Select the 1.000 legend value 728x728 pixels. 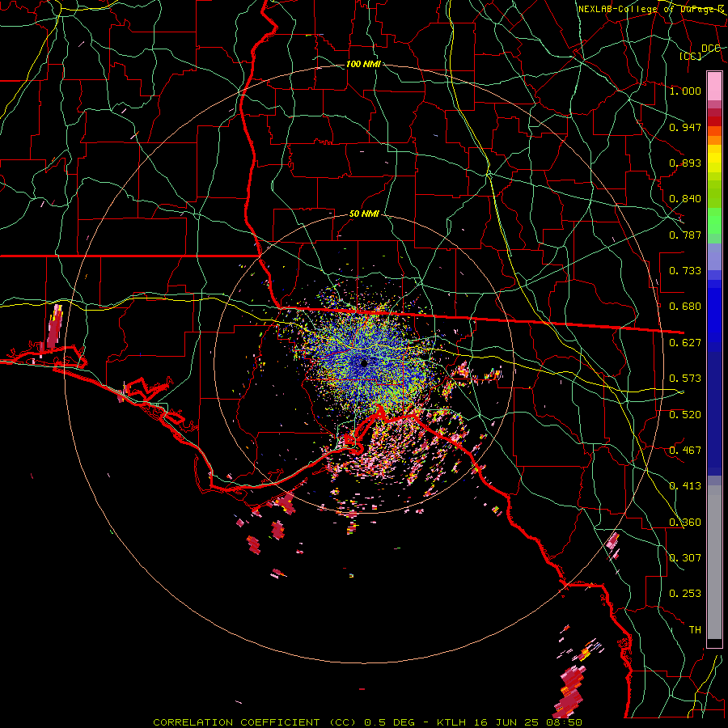685,91
